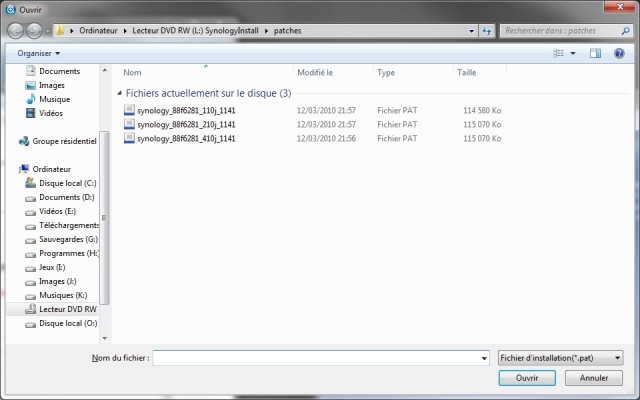Image resolution: width=640 pixels, height=400 pixels.
Task: Open Images library in the sidebar
Action: point(52,85)
